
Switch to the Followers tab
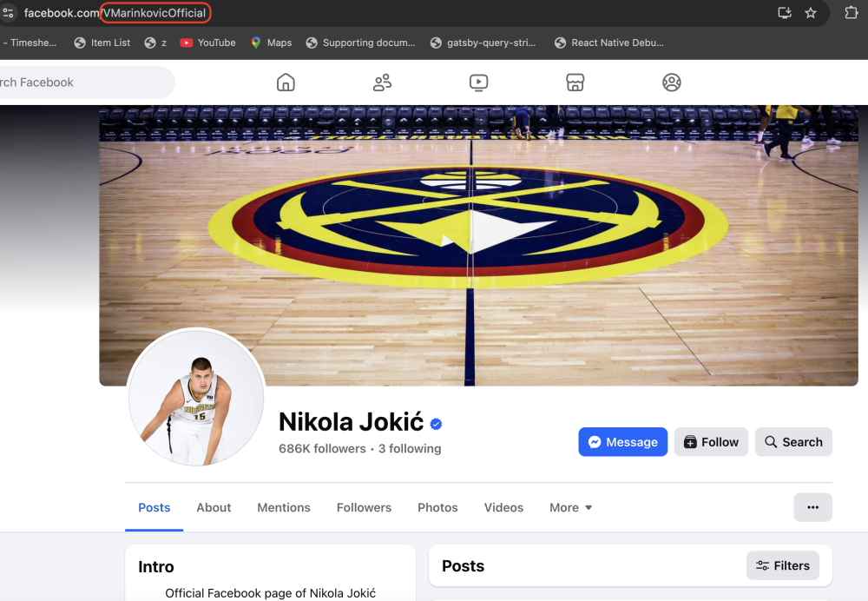pos(364,507)
